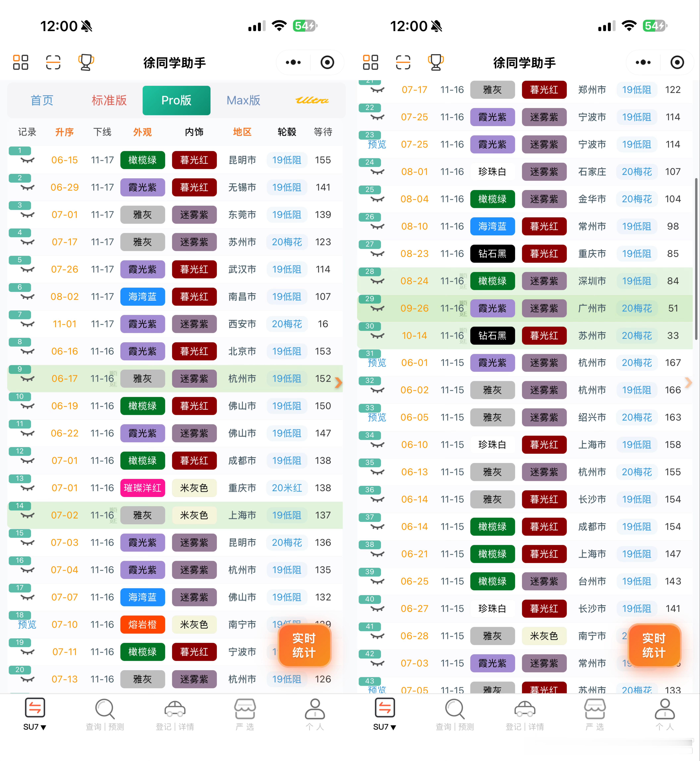Toggle hidden-eye icon on record 9 row
The height and width of the screenshot is (761, 700).
pos(27,379)
